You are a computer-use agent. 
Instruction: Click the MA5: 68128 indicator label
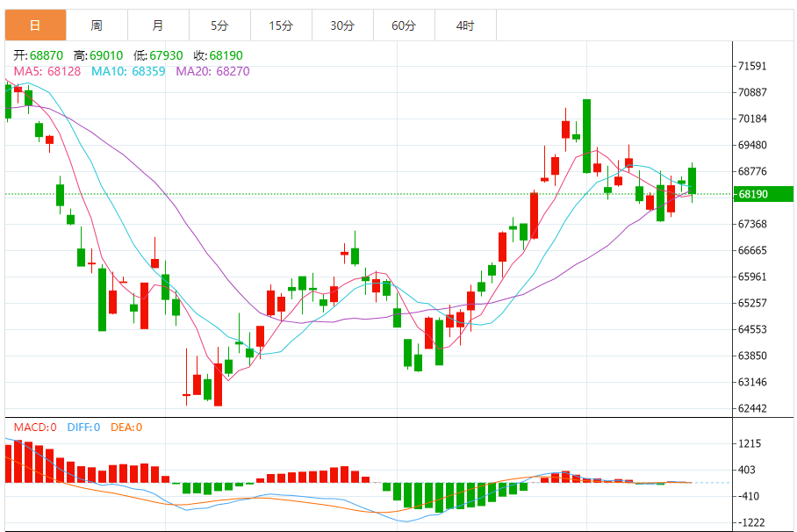[x=47, y=71]
